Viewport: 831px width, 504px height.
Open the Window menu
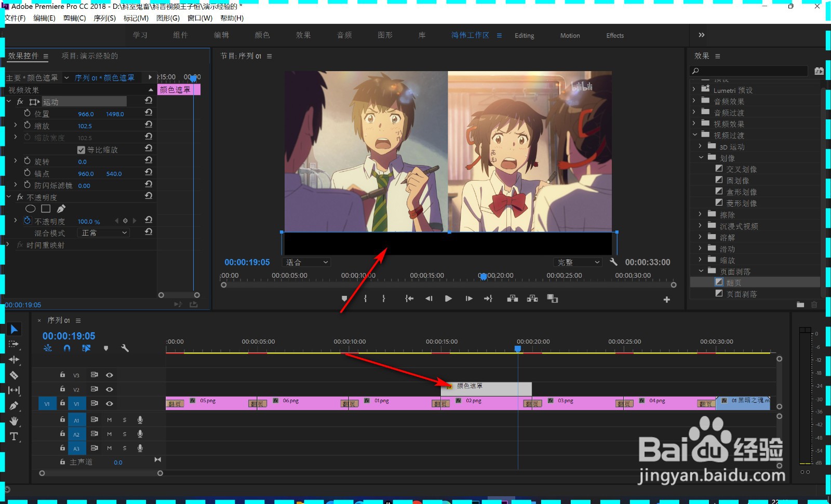(200, 18)
